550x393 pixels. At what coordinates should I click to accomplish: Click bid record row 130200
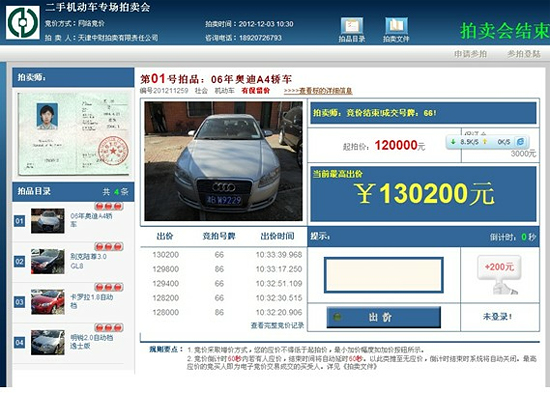[x=223, y=255]
